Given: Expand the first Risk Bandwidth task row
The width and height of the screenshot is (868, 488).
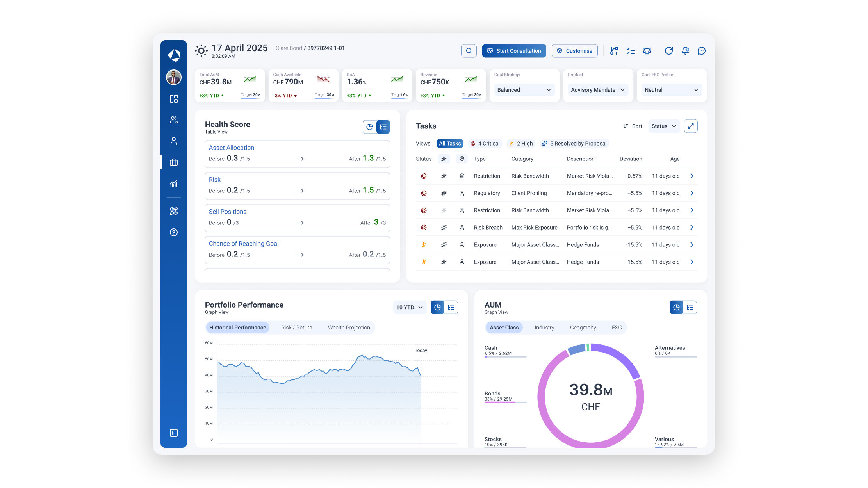Looking at the screenshot, I should click(692, 176).
